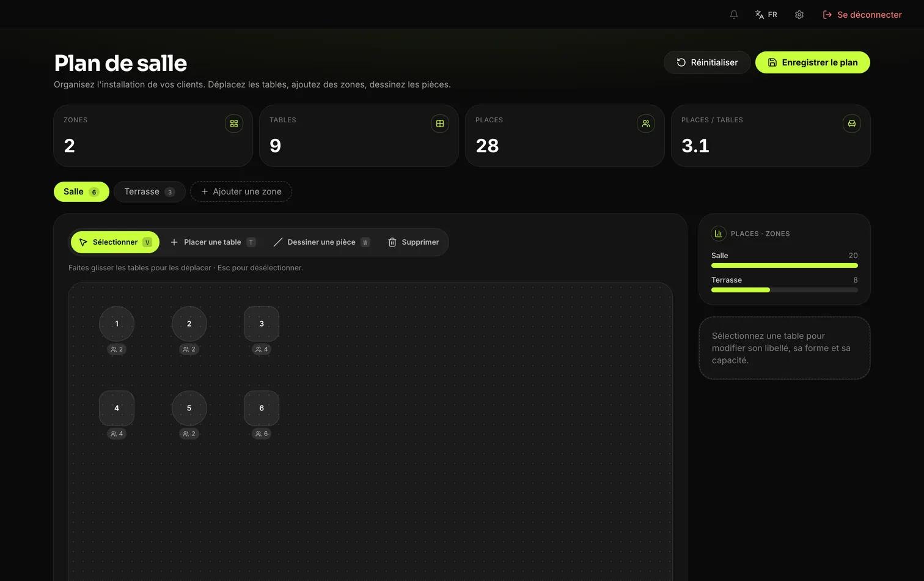Viewport: 924px width, 581px height.
Task: Select round table 5
Action: coord(189,408)
